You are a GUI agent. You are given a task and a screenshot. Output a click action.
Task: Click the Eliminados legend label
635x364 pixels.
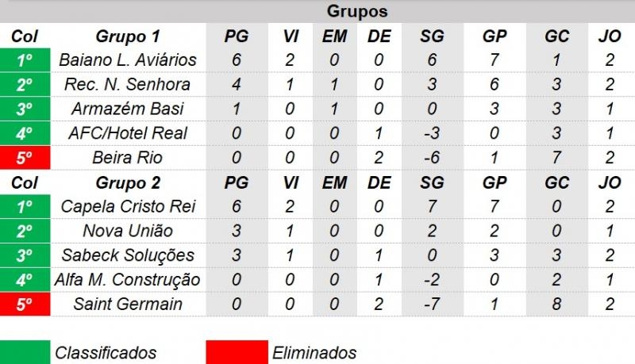click(x=314, y=353)
